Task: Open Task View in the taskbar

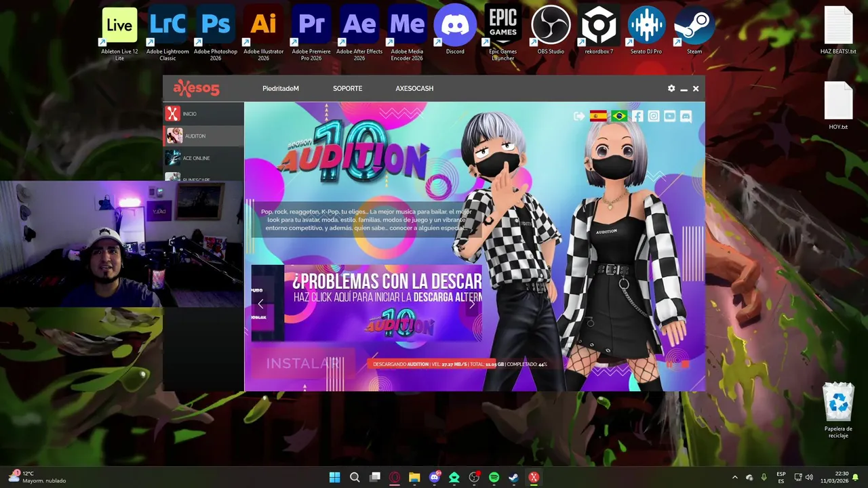Action: coord(374,478)
